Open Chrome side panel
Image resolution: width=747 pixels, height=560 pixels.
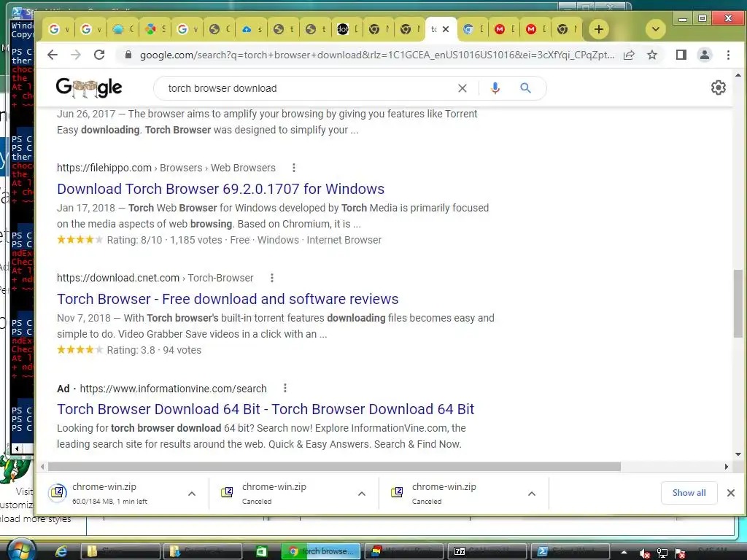[681, 55]
